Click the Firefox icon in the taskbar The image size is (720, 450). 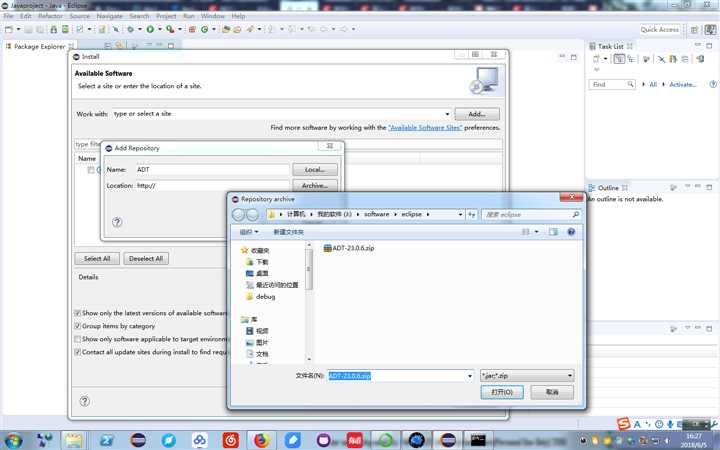tap(261, 440)
